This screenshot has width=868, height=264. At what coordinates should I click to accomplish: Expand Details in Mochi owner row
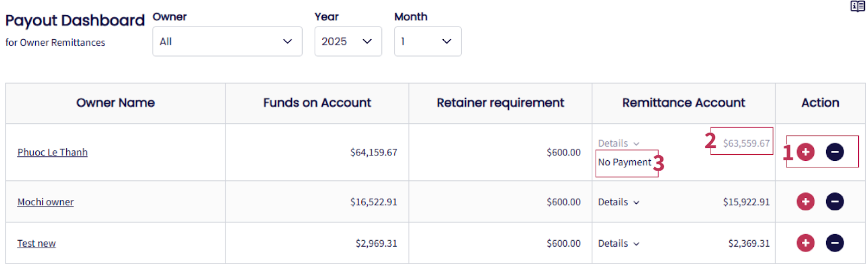(x=618, y=202)
